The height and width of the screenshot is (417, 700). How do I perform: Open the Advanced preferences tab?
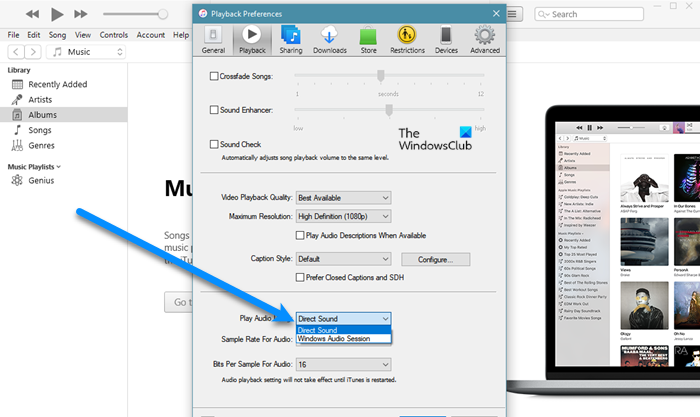coord(485,40)
